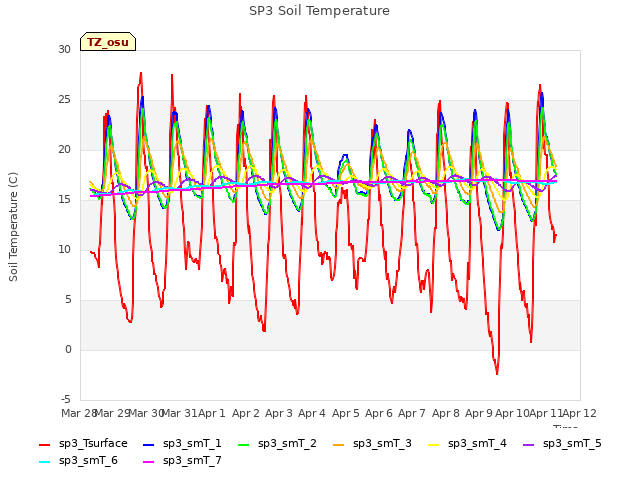
Task: Click purple sp3_smT_5 legend color marker
Action: tap(528, 444)
